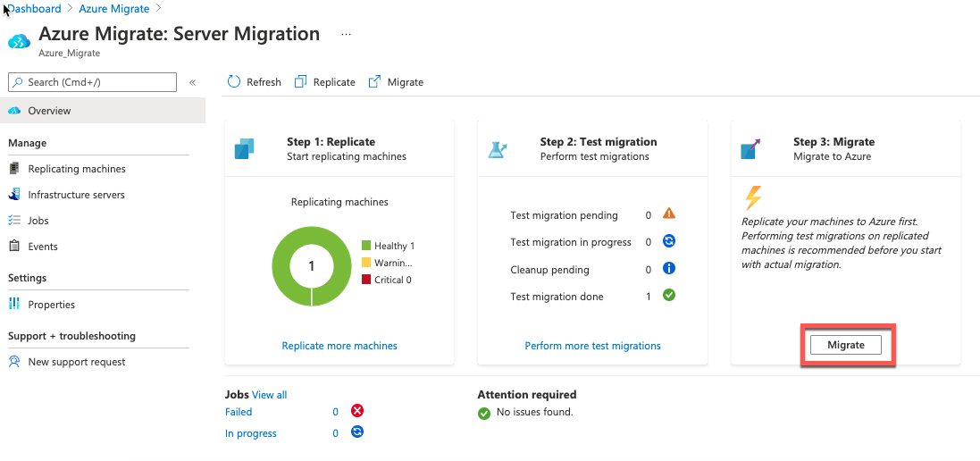The image size is (980, 461).
Task: Select the Jobs sidebar icon
Action: pyautogui.click(x=14, y=221)
